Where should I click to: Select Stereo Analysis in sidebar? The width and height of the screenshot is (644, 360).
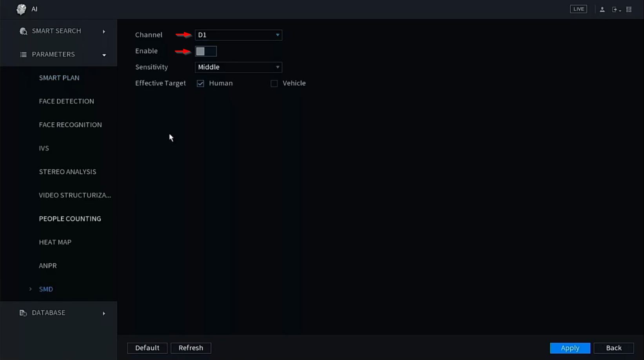point(67,172)
